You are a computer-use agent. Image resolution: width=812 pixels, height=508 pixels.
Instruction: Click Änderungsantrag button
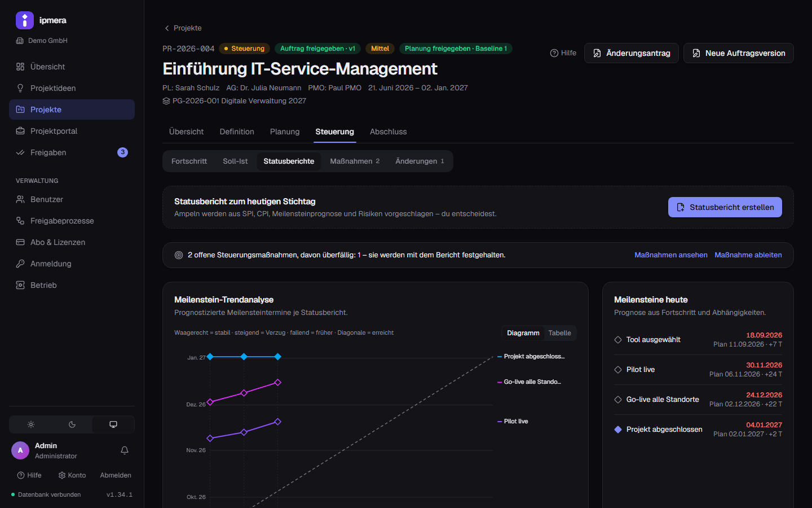coord(632,53)
